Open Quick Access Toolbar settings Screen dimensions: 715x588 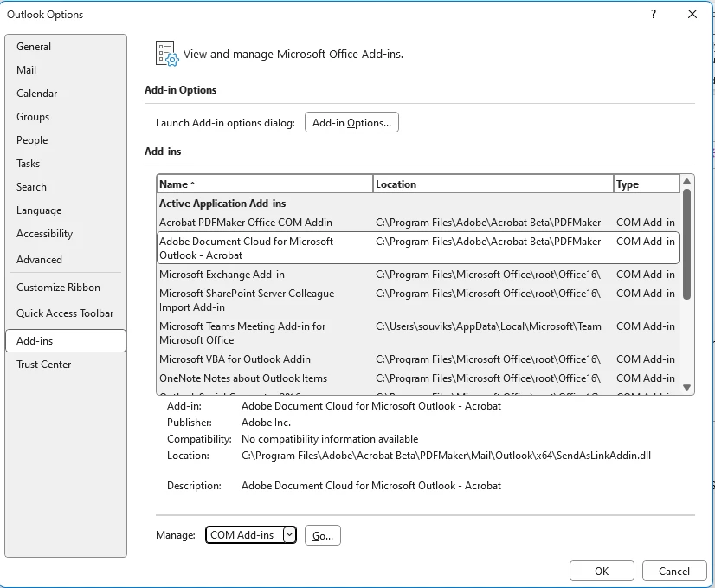66,313
